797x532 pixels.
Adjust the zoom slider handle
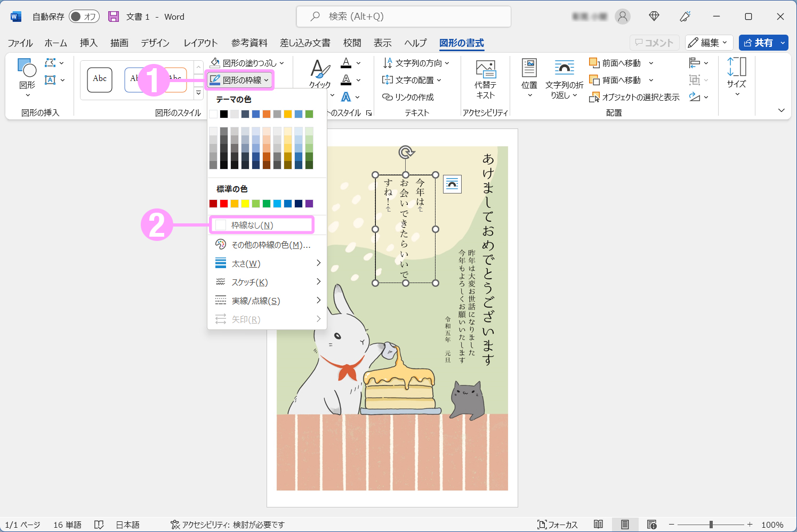tap(711, 525)
